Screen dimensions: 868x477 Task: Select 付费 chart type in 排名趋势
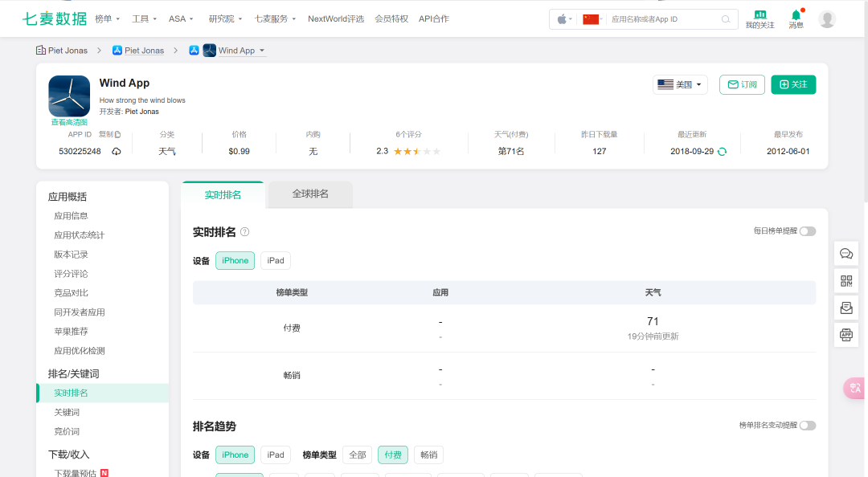pos(393,455)
